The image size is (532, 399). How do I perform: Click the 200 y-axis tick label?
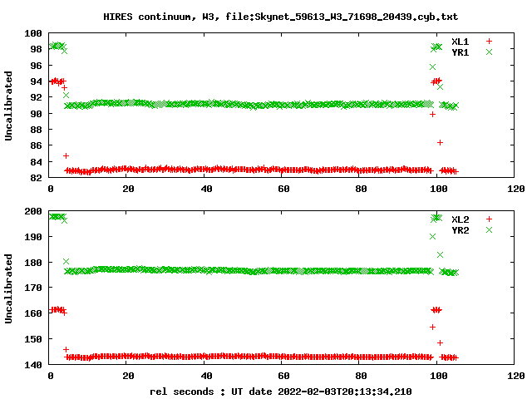coord(33,211)
